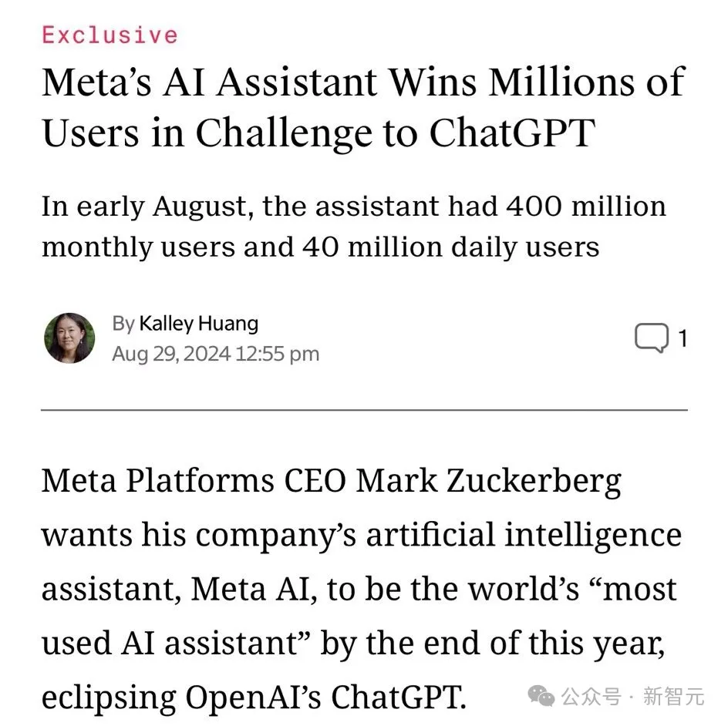Click the comment speech bubble icon

click(651, 338)
